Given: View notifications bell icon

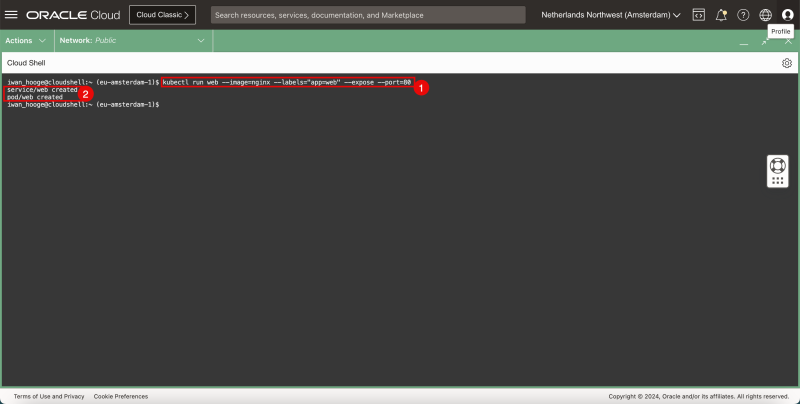Looking at the screenshot, I should (721, 15).
